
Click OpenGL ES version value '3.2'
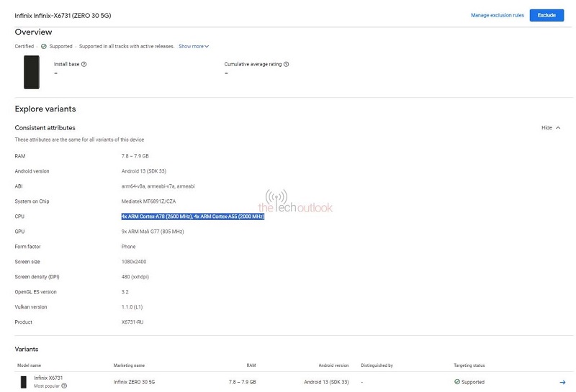click(125, 292)
